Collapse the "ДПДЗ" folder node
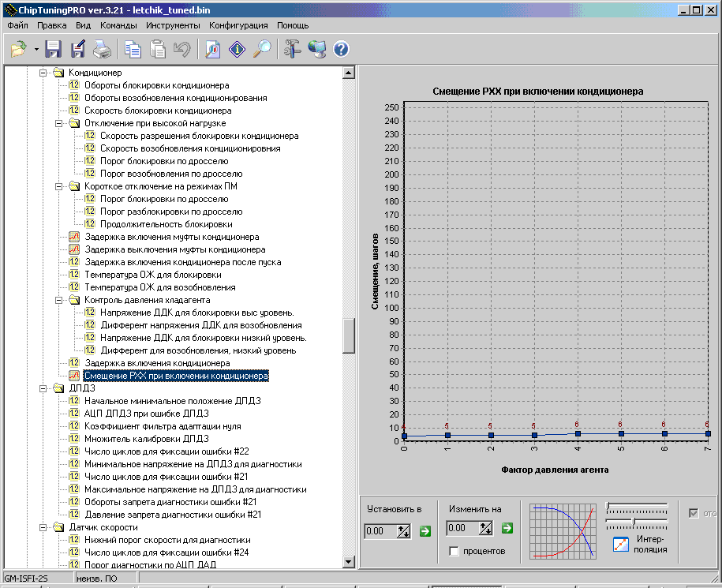722x588 pixels. click(43, 388)
